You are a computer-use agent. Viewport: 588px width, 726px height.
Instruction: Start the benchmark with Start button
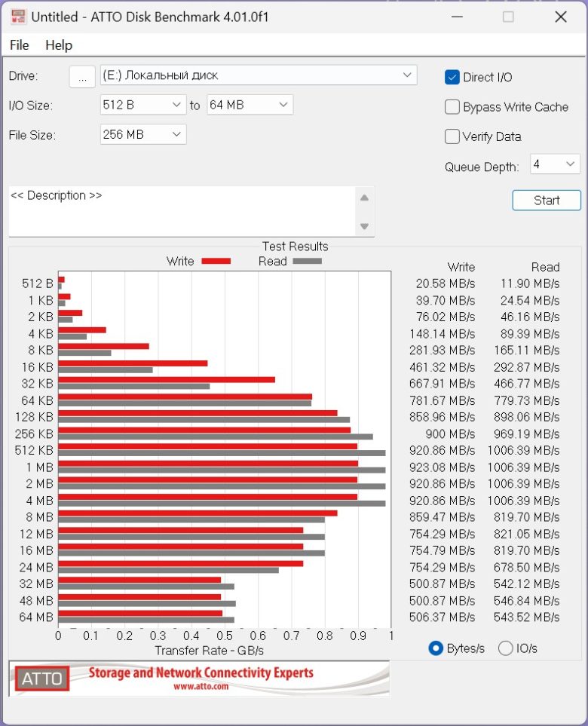pyautogui.click(x=547, y=201)
